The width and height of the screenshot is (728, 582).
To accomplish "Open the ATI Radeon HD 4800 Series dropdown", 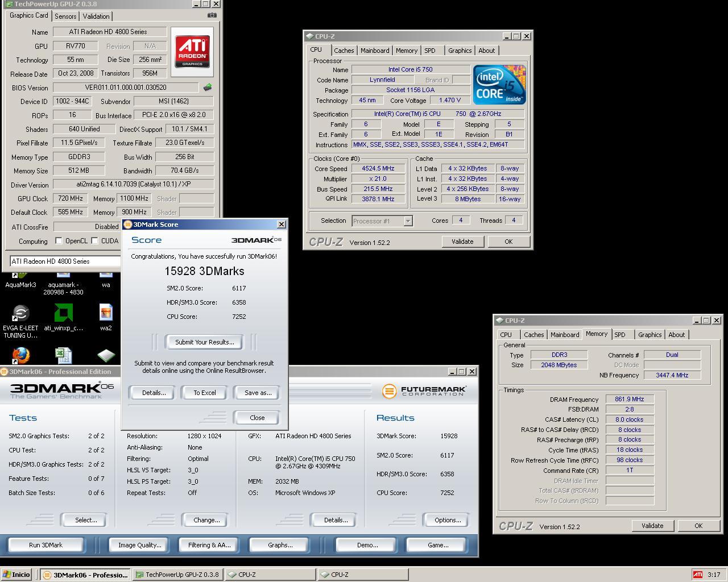I will point(65,261).
